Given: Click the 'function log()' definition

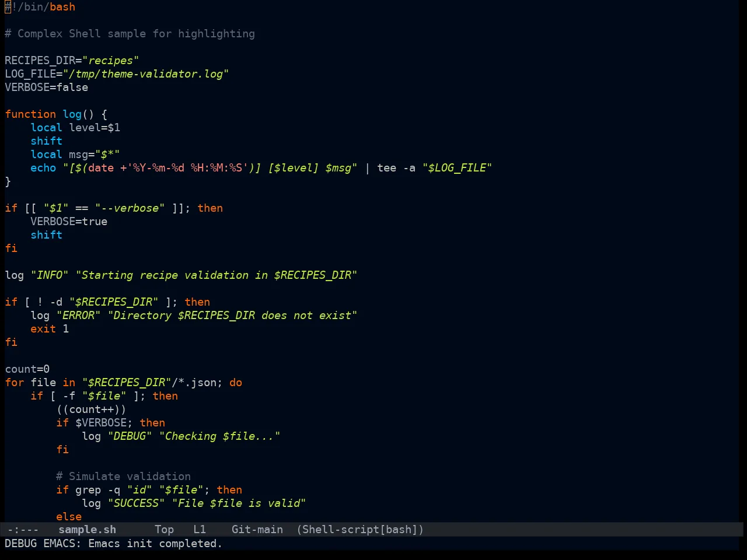Looking at the screenshot, I should pos(56,114).
